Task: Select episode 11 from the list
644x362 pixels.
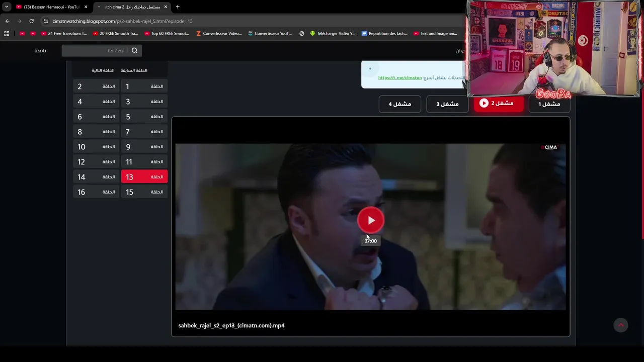Action: [144, 162]
